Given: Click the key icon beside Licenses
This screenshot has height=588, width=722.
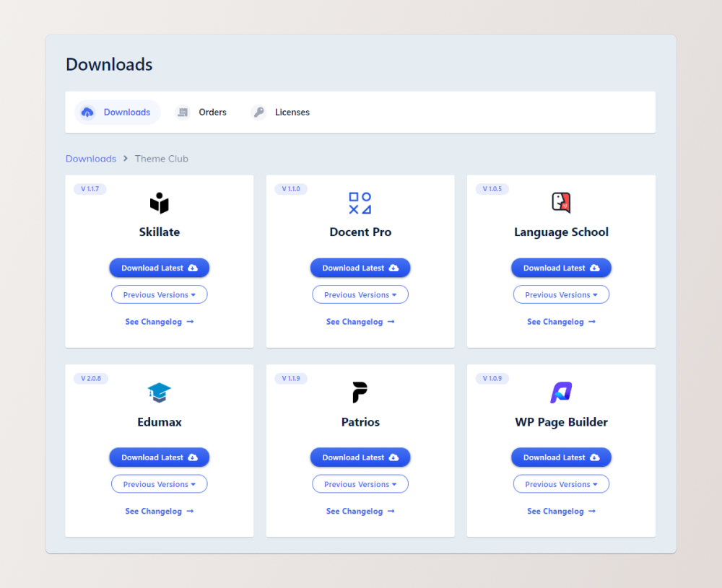Looking at the screenshot, I should (x=258, y=113).
